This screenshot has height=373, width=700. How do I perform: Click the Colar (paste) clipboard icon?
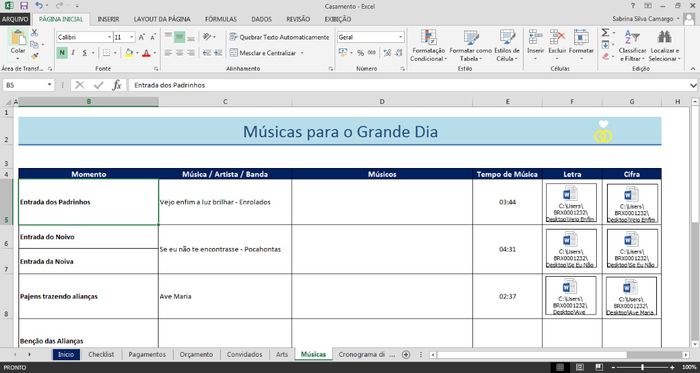(x=18, y=38)
